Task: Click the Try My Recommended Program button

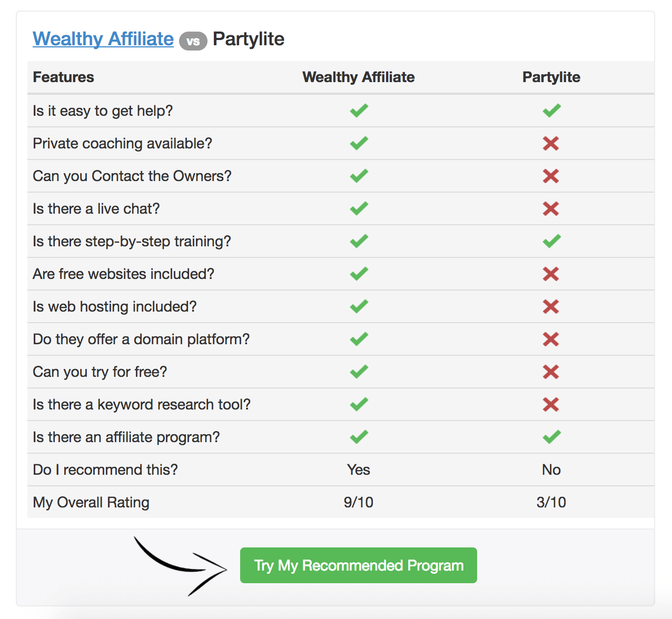Action: pyautogui.click(x=359, y=565)
